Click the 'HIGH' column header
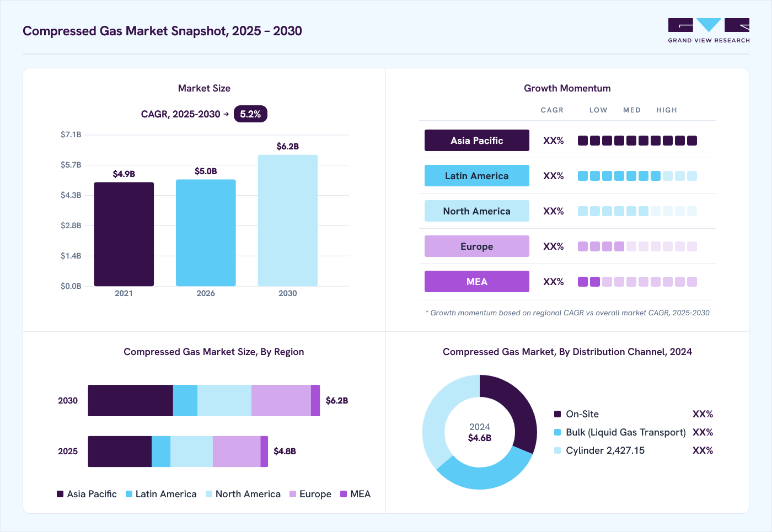This screenshot has height=532, width=772. (667, 110)
